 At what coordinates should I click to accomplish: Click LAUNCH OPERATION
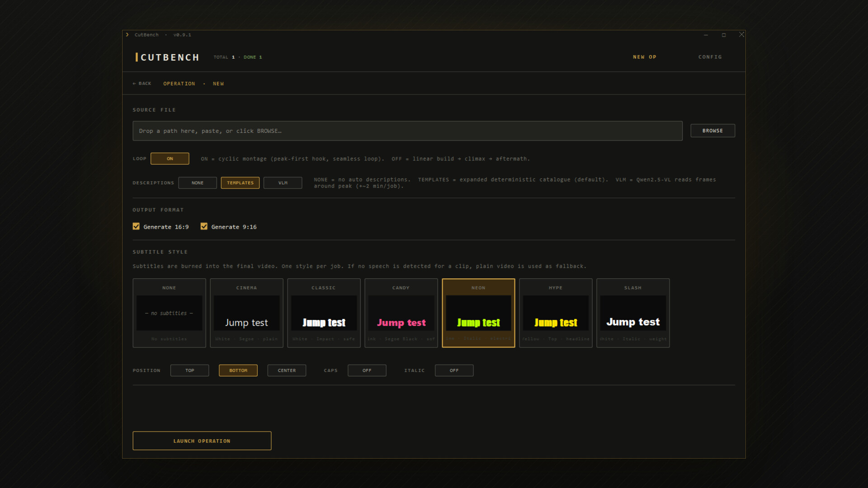click(x=202, y=441)
